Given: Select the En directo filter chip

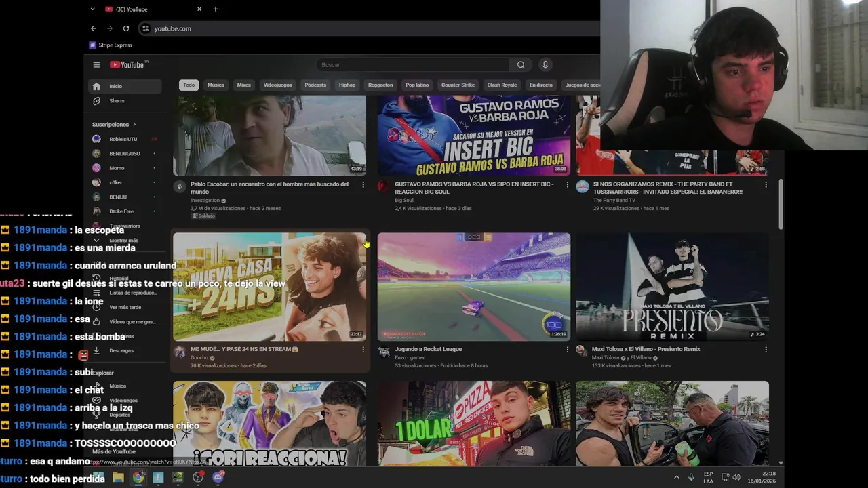Looking at the screenshot, I should 541,85.
